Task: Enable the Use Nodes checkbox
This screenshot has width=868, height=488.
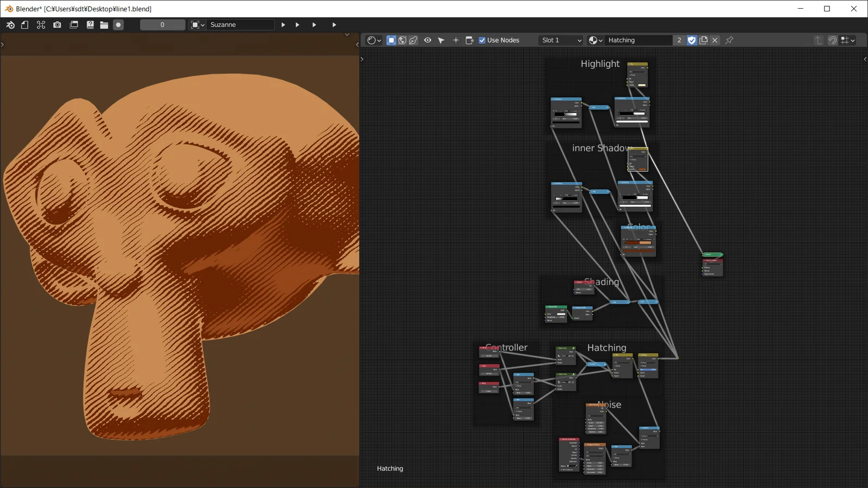Action: [482, 40]
